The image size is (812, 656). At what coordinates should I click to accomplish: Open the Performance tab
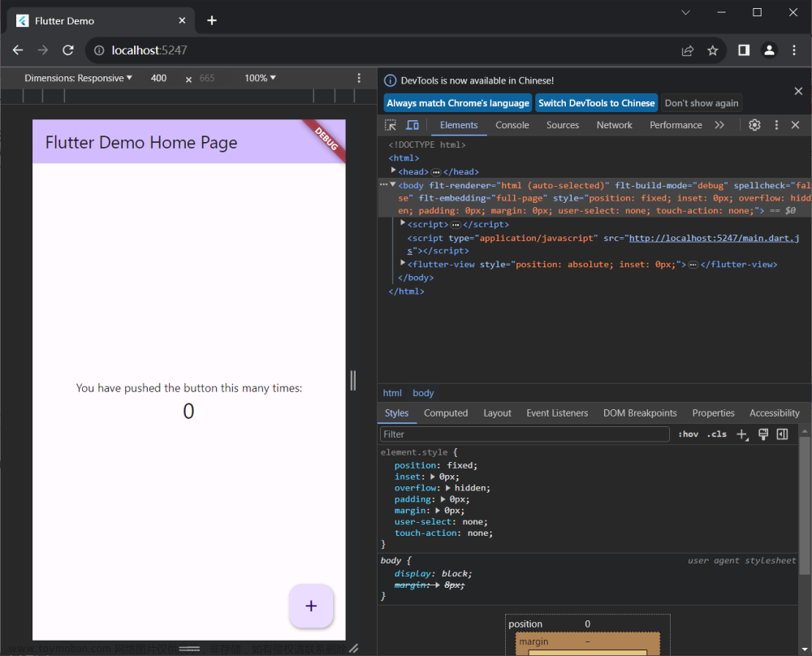click(x=676, y=125)
